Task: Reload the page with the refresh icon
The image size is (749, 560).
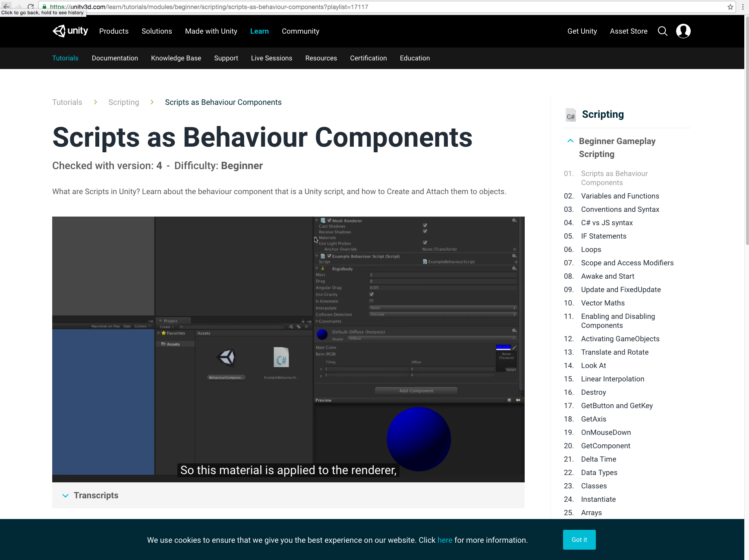Action: [x=31, y=6]
